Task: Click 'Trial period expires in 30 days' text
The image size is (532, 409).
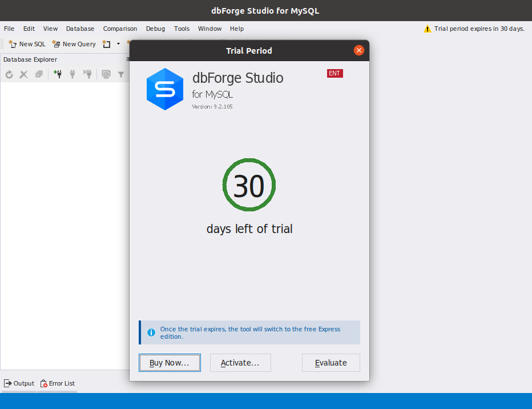Action: [x=479, y=29]
